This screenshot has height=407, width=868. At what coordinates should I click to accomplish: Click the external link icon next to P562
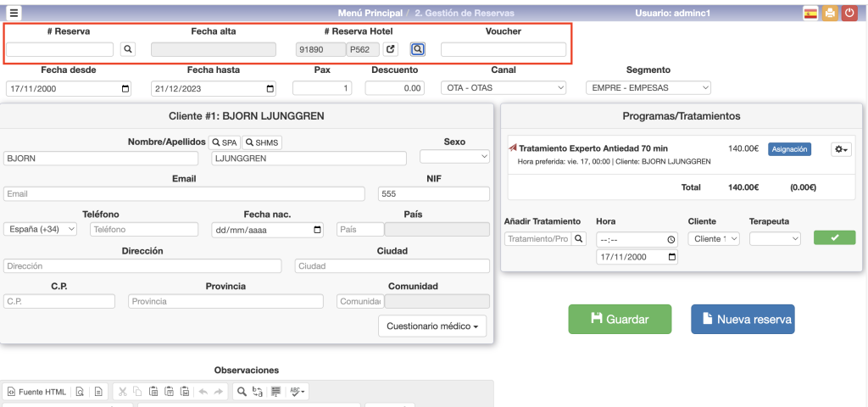[x=391, y=50]
